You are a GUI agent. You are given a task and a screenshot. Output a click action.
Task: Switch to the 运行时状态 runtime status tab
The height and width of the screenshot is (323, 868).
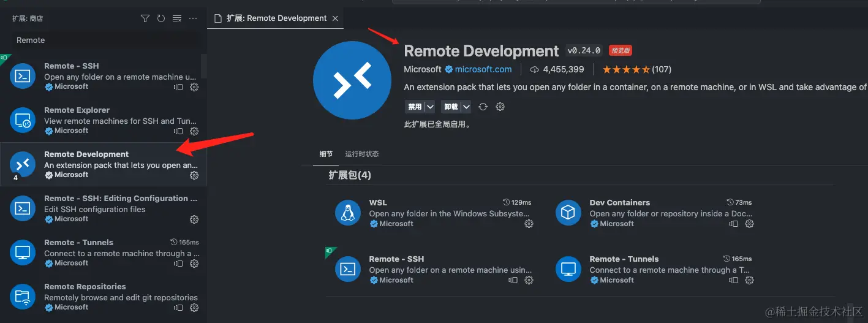coord(362,154)
